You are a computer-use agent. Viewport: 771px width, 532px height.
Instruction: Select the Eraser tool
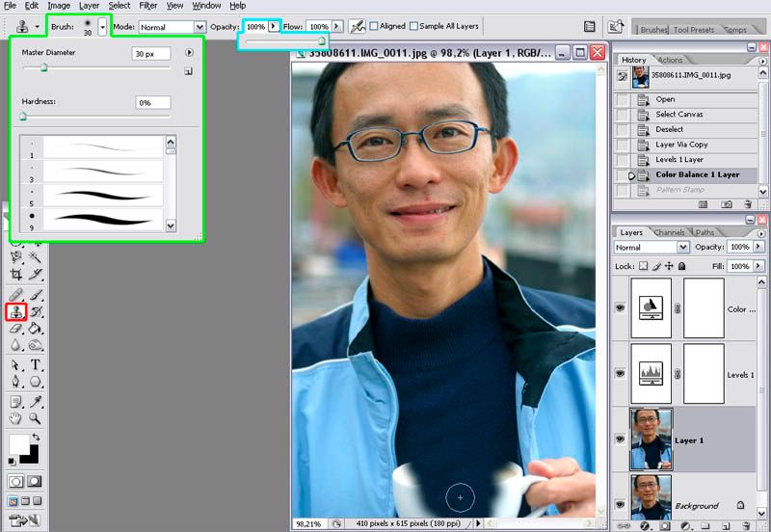click(16, 328)
